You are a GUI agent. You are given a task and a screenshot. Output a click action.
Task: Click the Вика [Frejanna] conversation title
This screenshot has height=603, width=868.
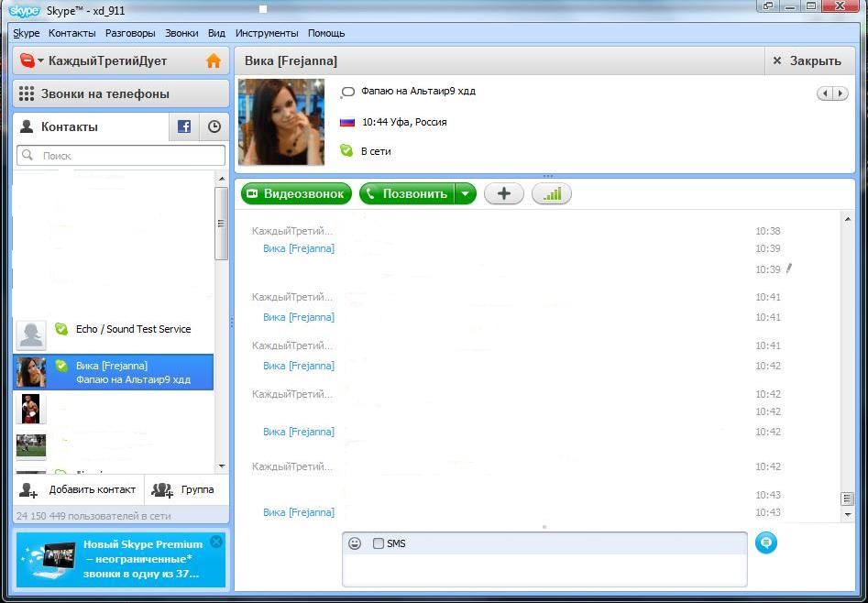click(x=291, y=60)
